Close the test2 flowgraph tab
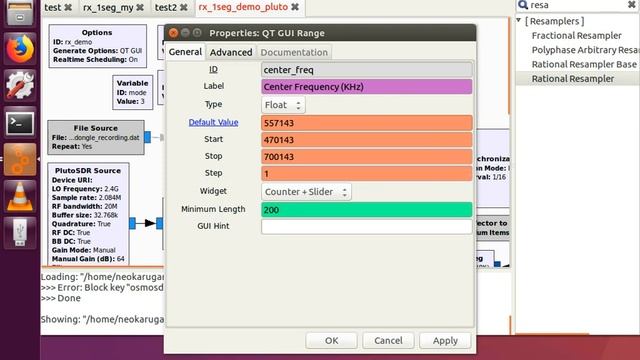 (184, 7)
